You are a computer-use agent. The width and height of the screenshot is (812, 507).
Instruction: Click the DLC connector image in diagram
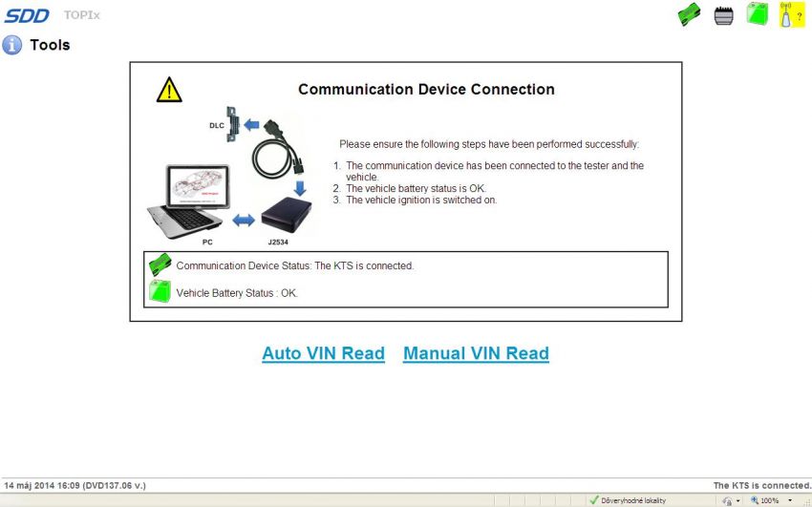click(x=232, y=124)
